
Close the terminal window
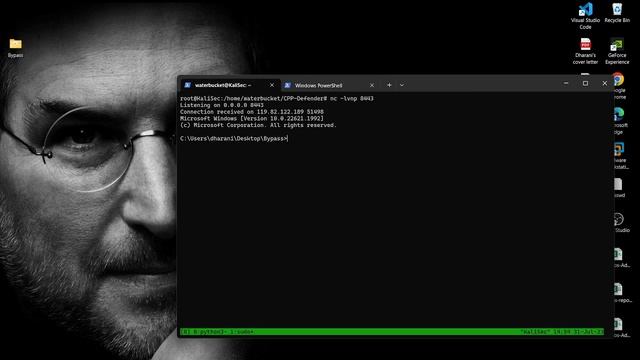pyautogui.click(x=604, y=83)
